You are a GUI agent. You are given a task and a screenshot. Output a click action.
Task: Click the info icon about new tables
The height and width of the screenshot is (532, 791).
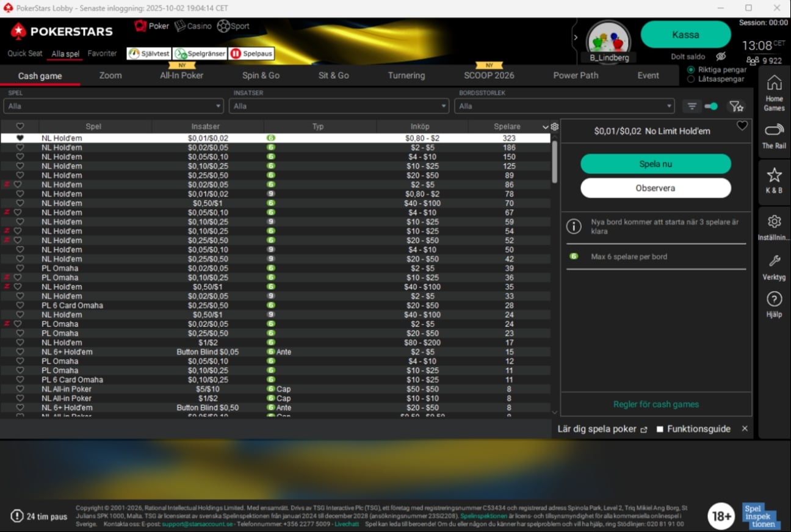tap(574, 226)
